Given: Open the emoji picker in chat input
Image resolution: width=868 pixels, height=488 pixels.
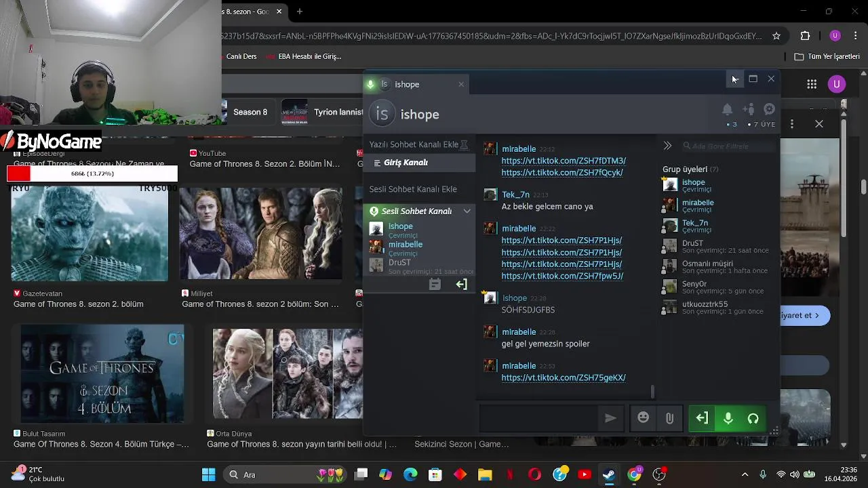Looking at the screenshot, I should (643, 418).
